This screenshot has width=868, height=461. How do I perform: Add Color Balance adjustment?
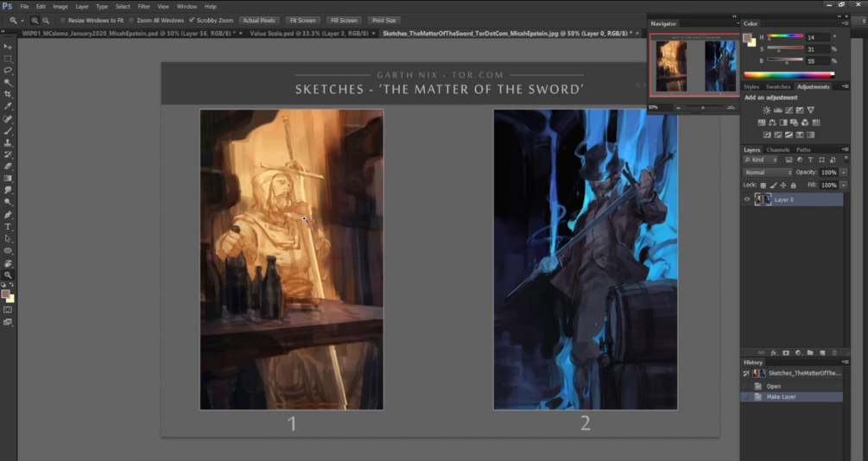point(772,123)
